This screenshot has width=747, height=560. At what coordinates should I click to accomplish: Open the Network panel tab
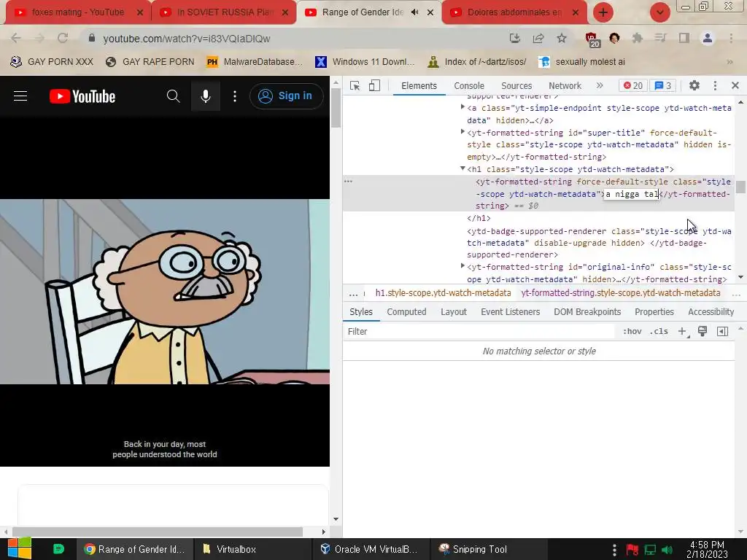pos(565,86)
